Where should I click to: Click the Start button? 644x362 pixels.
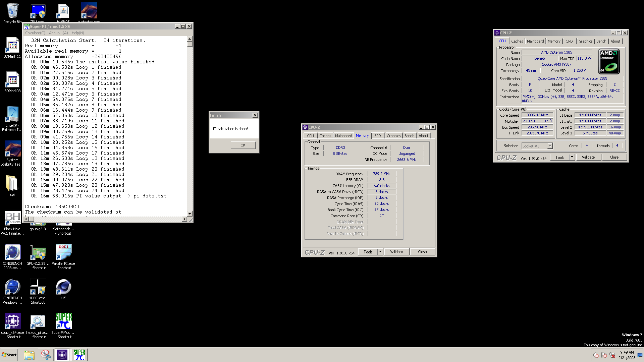pos(9,355)
